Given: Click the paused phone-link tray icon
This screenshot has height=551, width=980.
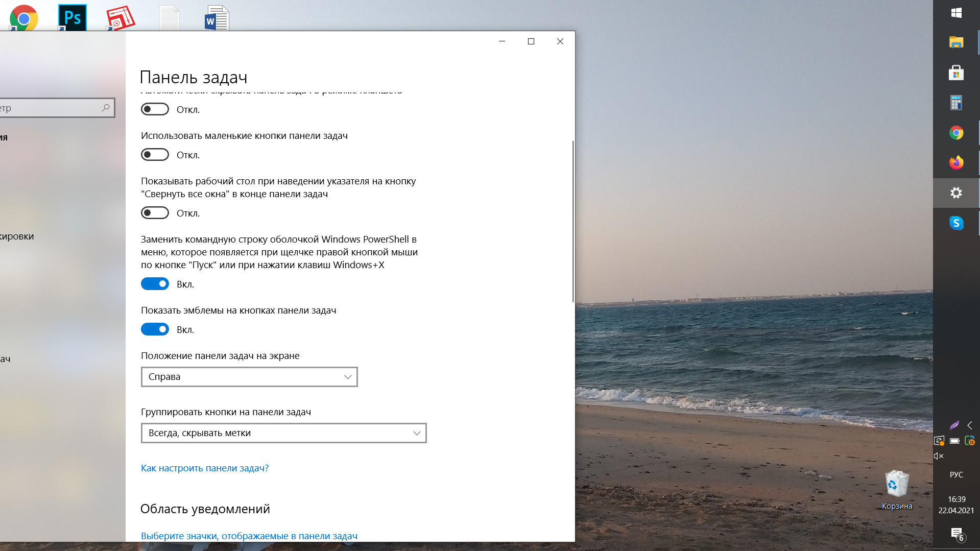Looking at the screenshot, I should (970, 441).
